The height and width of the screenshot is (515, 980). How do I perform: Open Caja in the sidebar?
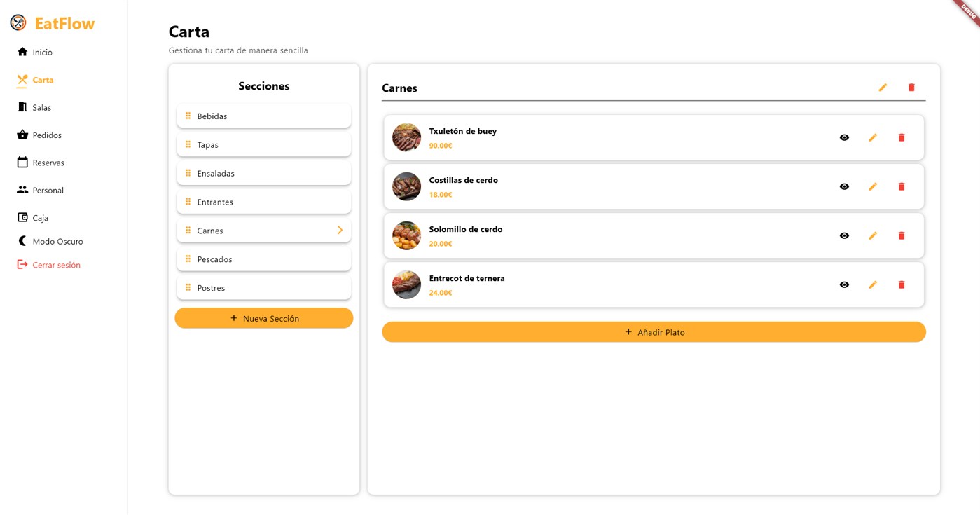(32, 218)
